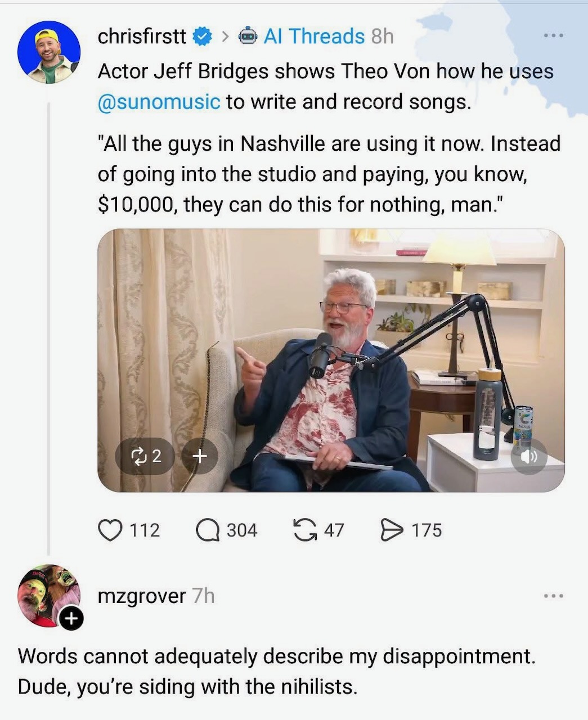
Task: Click the AI Threads robot icon
Action: click(x=248, y=37)
